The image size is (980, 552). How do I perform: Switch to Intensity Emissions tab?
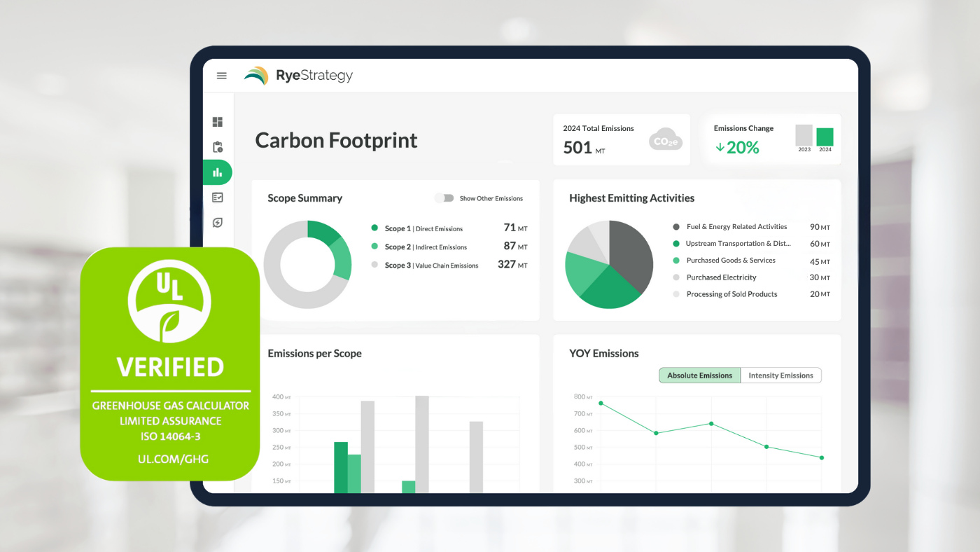(x=780, y=375)
